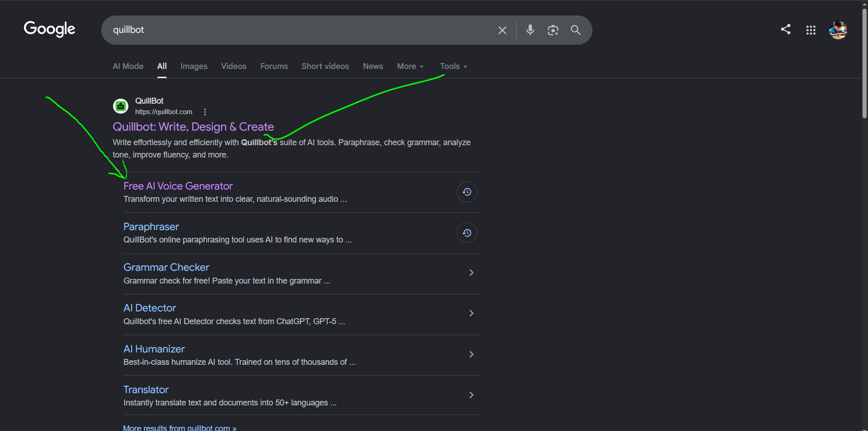
Task: Switch to the AI Mode tab
Action: [x=128, y=66]
